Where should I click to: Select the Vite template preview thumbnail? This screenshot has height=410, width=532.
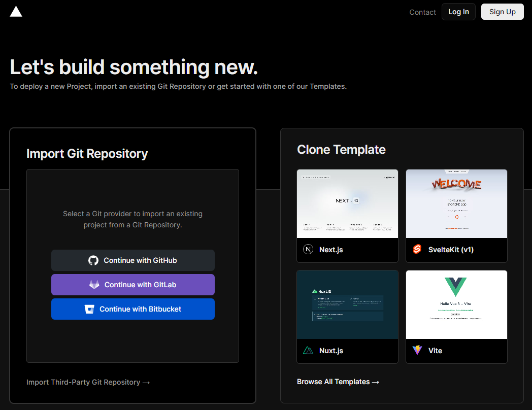(456, 304)
